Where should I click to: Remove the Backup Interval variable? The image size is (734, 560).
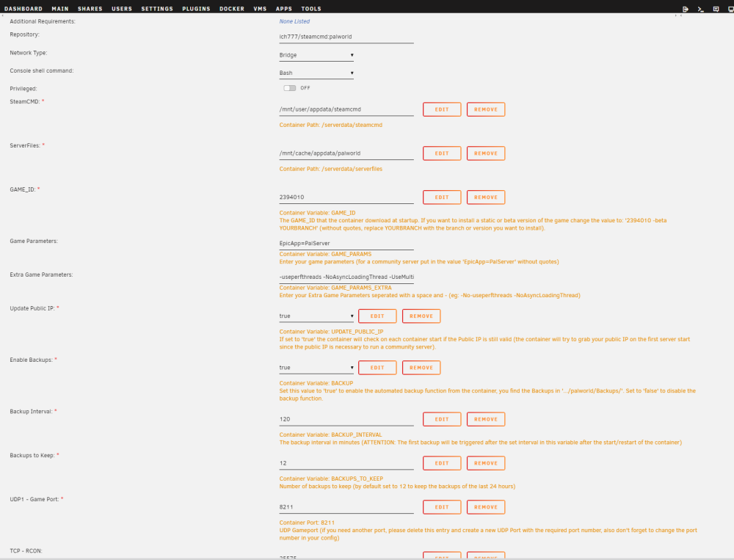coord(486,420)
